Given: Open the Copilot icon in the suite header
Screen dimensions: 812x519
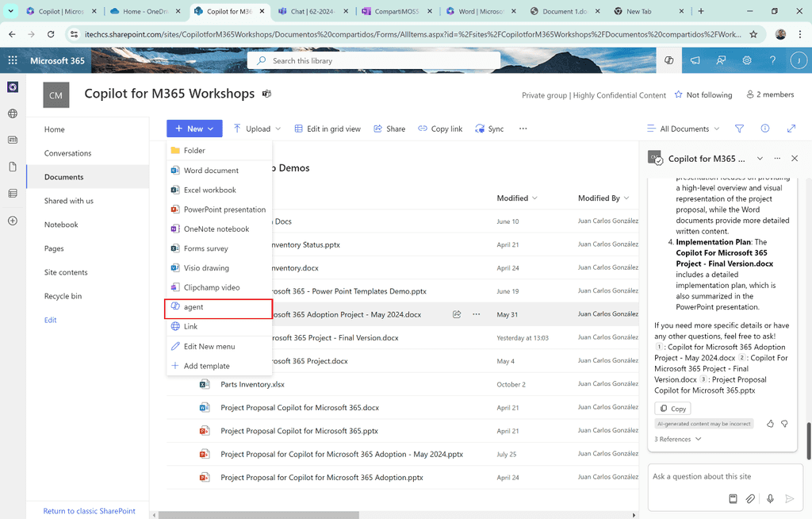Looking at the screenshot, I should pyautogui.click(x=669, y=60).
